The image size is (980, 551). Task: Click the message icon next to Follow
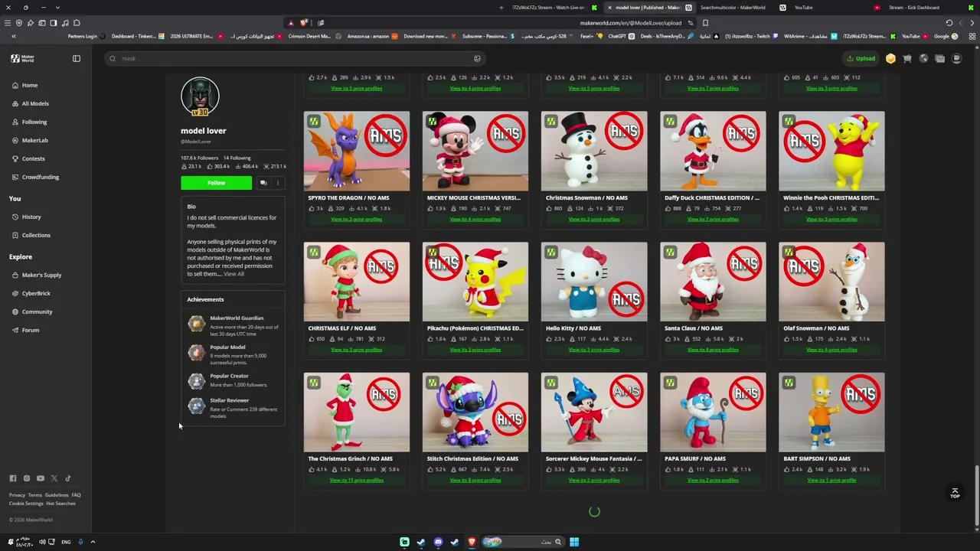coord(263,183)
